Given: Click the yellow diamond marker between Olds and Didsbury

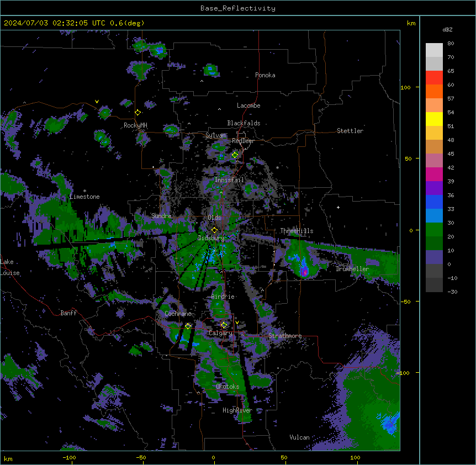Looking at the screenshot, I should (x=214, y=230).
